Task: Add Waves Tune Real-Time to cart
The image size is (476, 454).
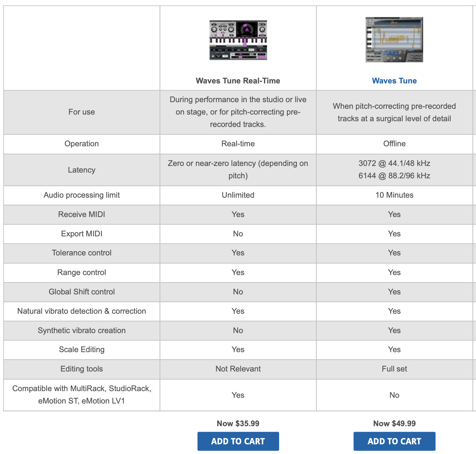Action: [x=238, y=441]
